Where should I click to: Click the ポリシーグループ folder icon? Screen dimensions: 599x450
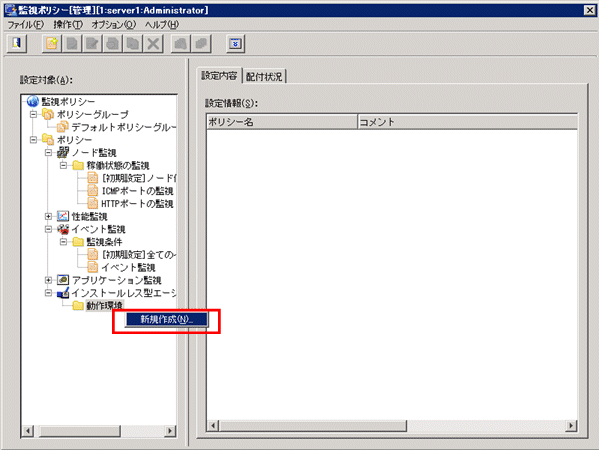pos(48,114)
